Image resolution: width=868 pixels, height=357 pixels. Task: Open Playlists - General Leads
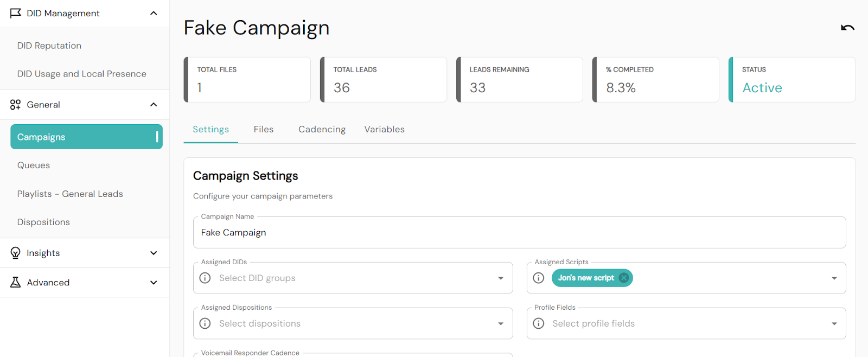(x=70, y=194)
